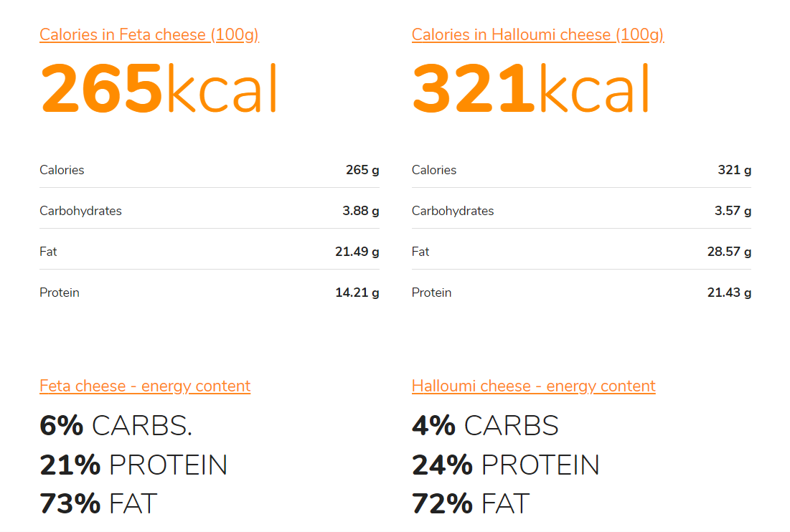Click the large 321kcal heading
The height and width of the screenshot is (532, 790).
pos(530,89)
